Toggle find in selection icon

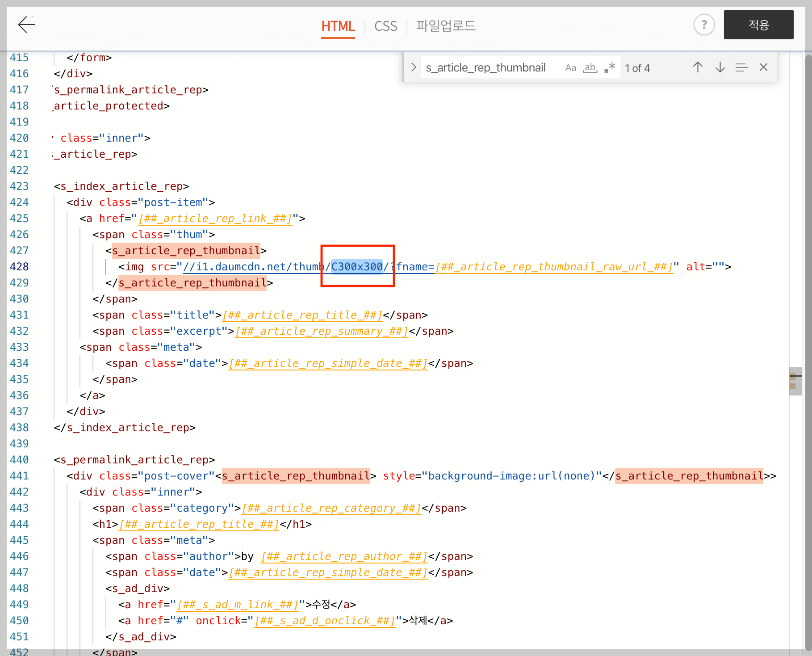coord(741,67)
